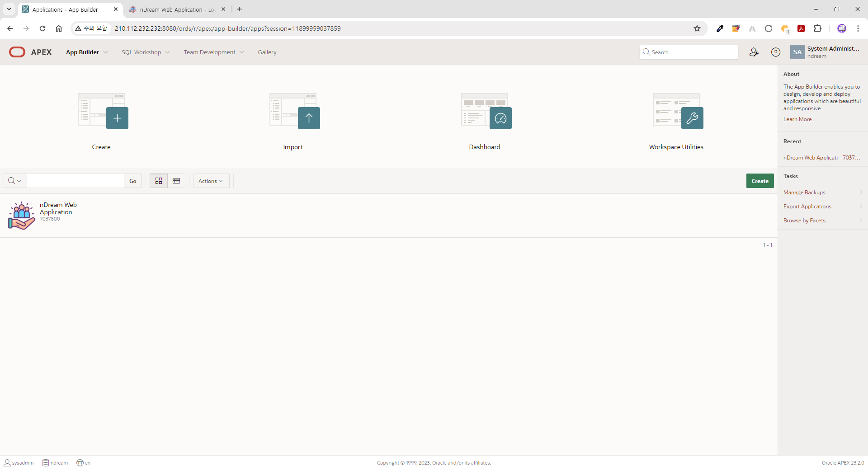The image size is (868, 470).
Task: Expand the Team Development menu chevron
Action: click(242, 52)
